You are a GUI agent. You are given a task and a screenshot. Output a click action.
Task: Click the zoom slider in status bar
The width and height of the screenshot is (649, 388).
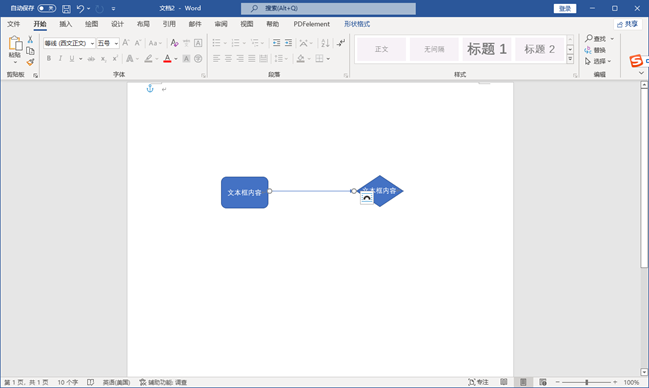(587, 382)
